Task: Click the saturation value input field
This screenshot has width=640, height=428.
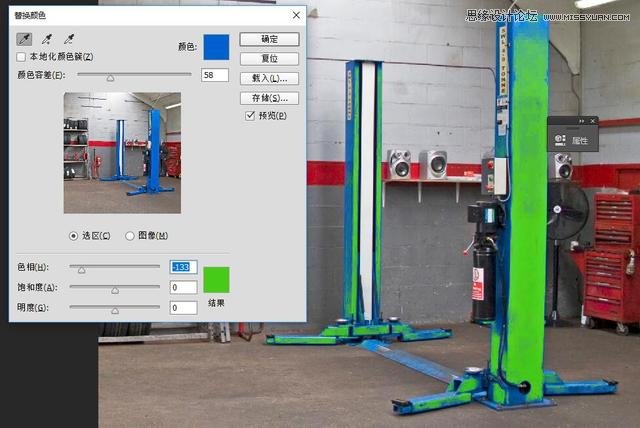Action: point(183,287)
